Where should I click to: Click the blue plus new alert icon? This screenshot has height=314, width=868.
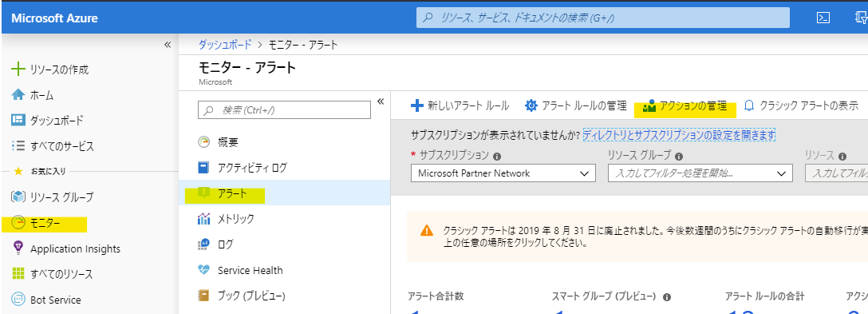[x=416, y=105]
